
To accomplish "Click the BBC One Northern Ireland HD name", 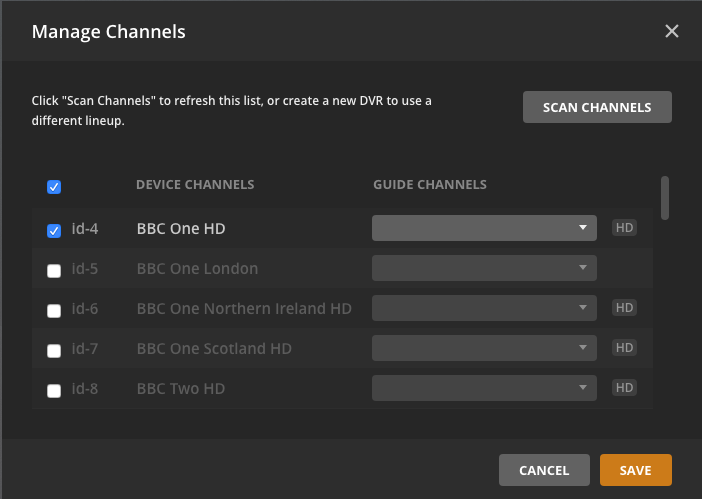I will coord(244,308).
